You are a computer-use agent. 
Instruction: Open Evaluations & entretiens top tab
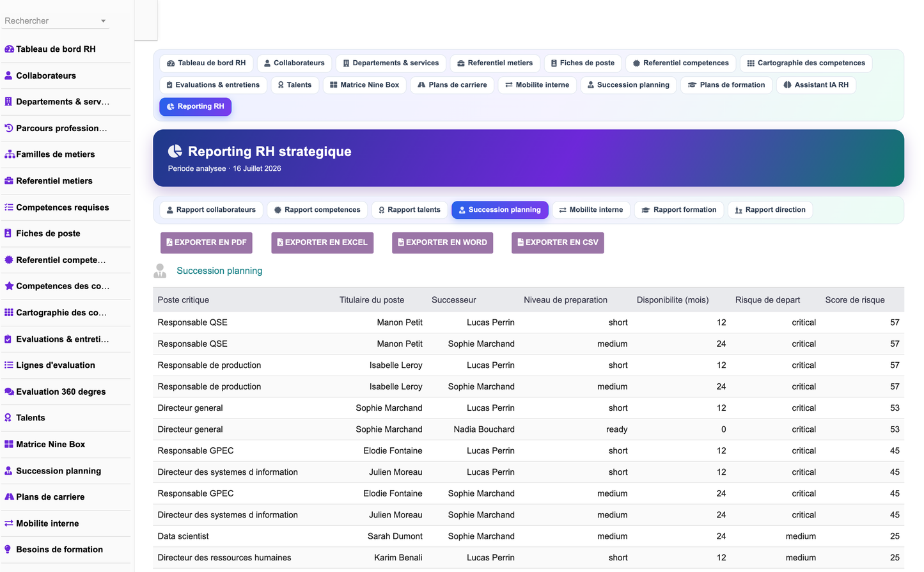pos(213,85)
